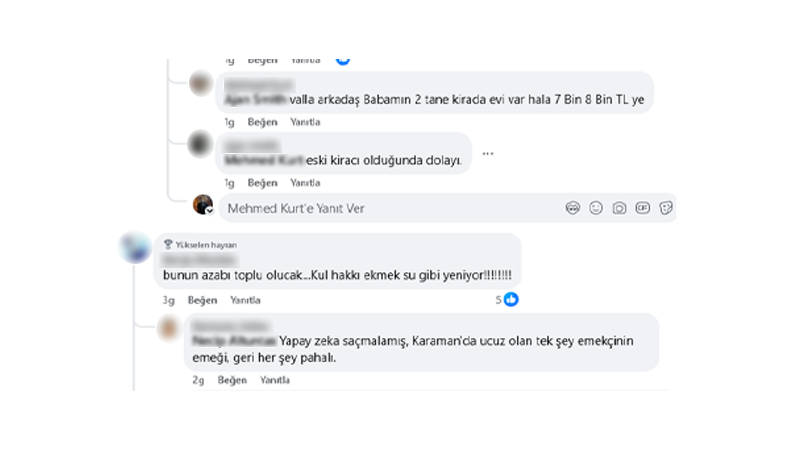Reply to the 'eski kiracı olduğunda dolayı' comment
800x450 pixels.
(x=305, y=183)
